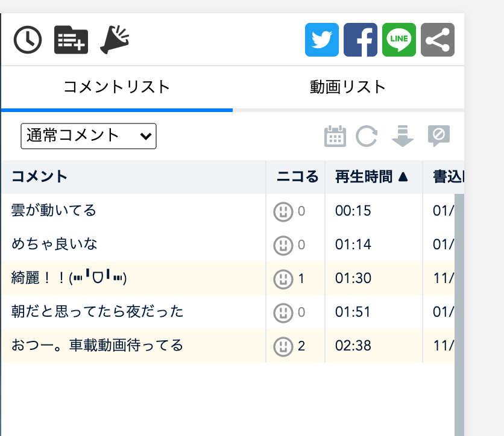This screenshot has width=504, height=436.
Task: Reload comments with the refresh icon
Action: 367,136
